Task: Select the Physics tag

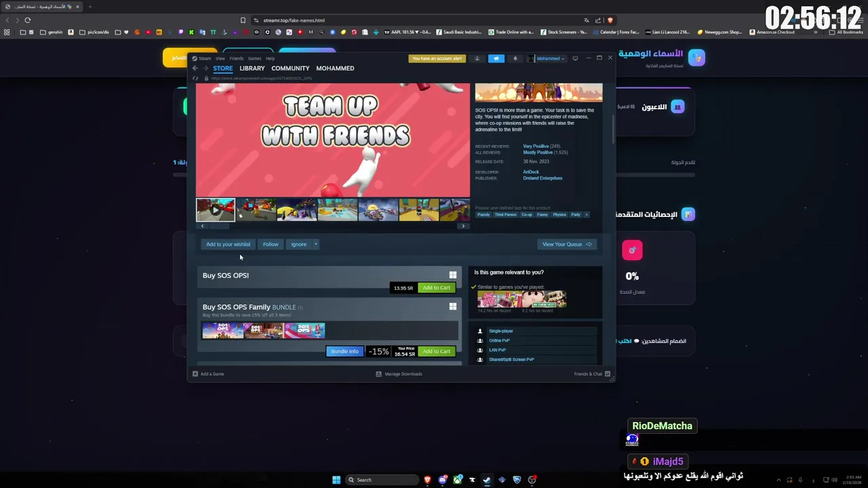Action: (559, 215)
